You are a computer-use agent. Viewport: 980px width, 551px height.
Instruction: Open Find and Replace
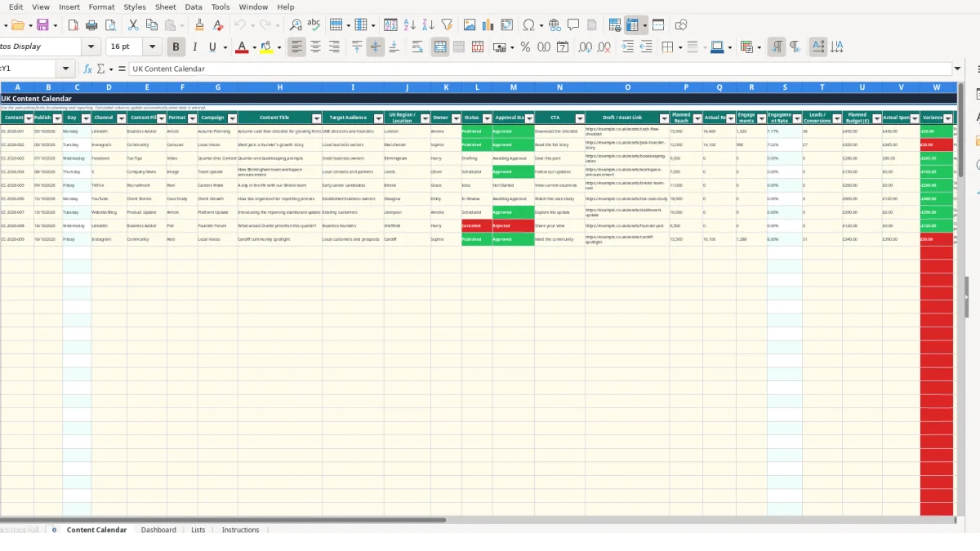point(296,25)
